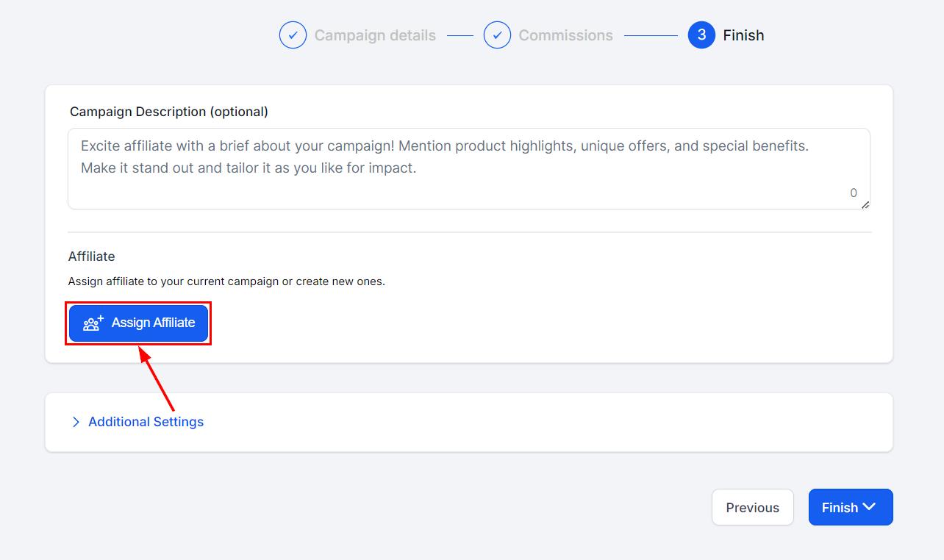
Task: Switch to the Commissions step label
Action: pyautogui.click(x=565, y=35)
